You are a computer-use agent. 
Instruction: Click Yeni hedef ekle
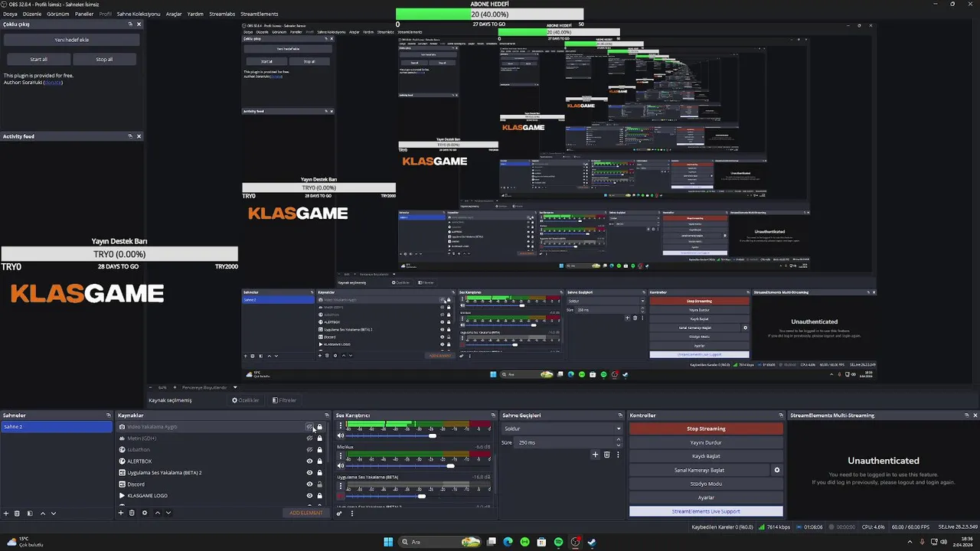72,40
